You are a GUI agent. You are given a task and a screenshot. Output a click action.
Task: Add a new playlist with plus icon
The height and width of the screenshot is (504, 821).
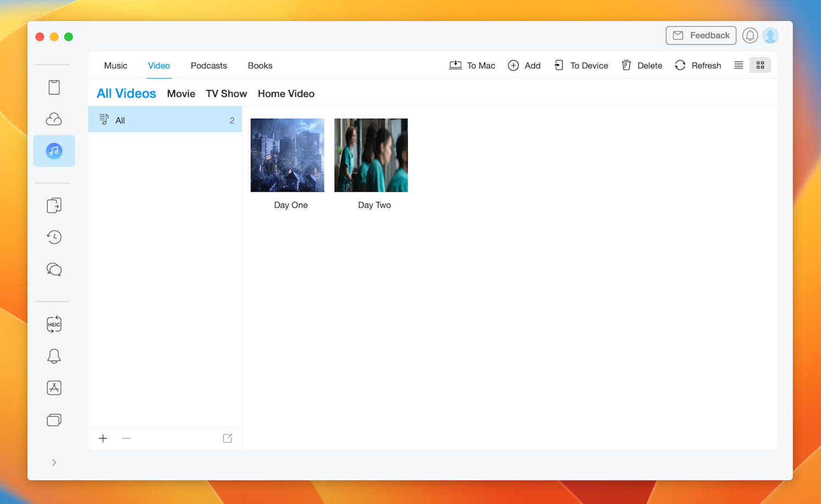[103, 439]
